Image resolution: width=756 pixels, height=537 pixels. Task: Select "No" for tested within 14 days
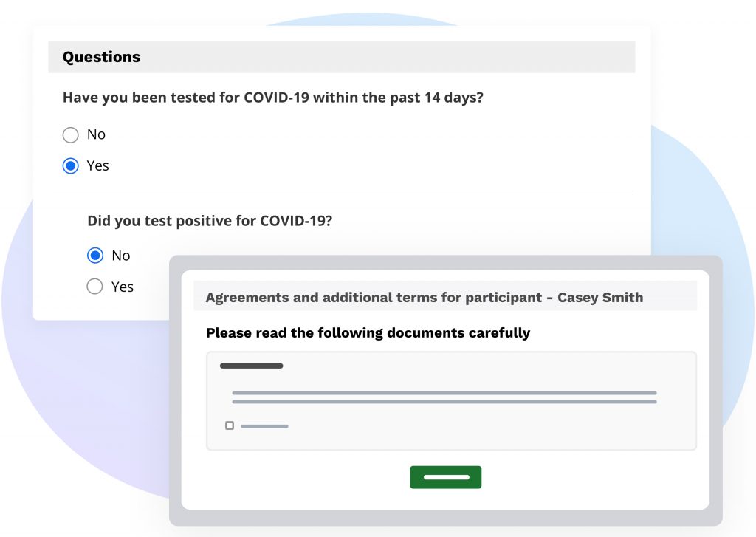pyautogui.click(x=70, y=134)
